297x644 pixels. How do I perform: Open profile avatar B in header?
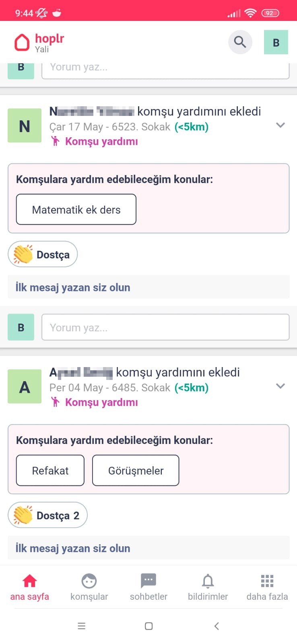276,42
